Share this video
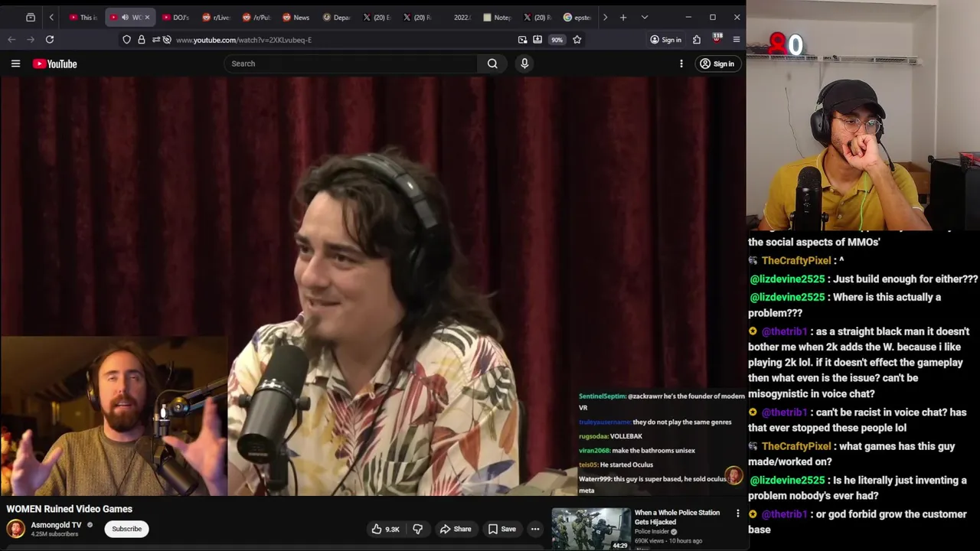This screenshot has width=980, height=551. pos(455,529)
